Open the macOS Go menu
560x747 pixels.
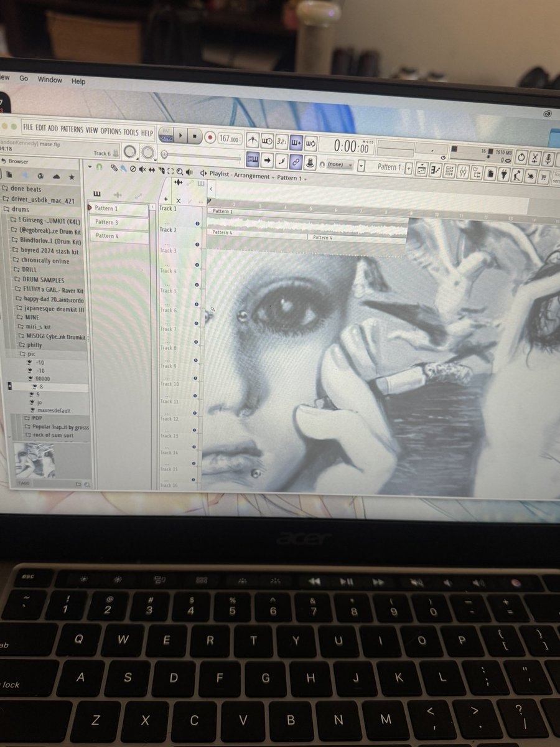pos(24,79)
